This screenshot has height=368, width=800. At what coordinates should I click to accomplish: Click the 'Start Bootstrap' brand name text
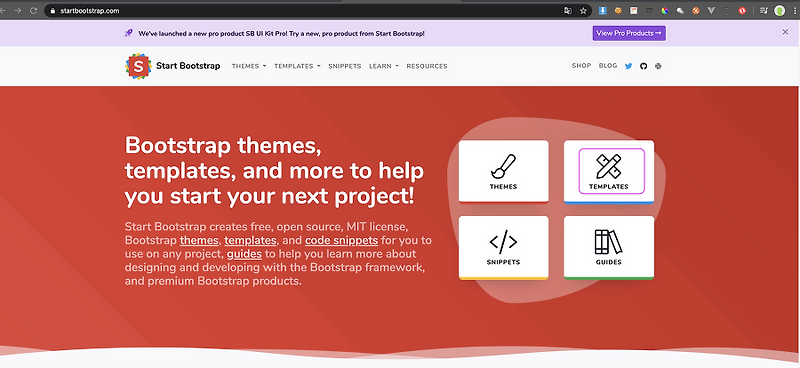(188, 66)
